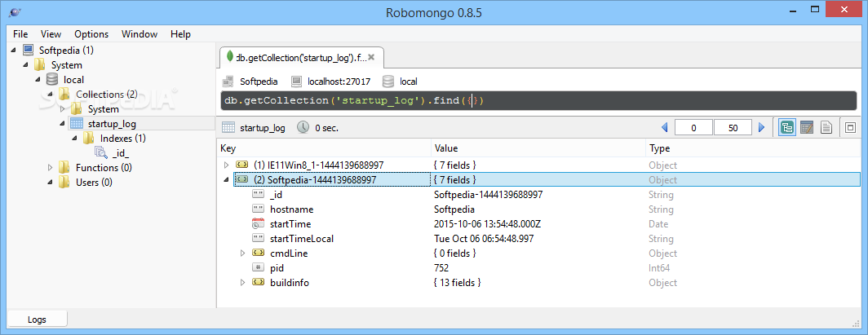This screenshot has height=335, width=868.
Task: Click the query editor text field
Action: click(x=538, y=101)
